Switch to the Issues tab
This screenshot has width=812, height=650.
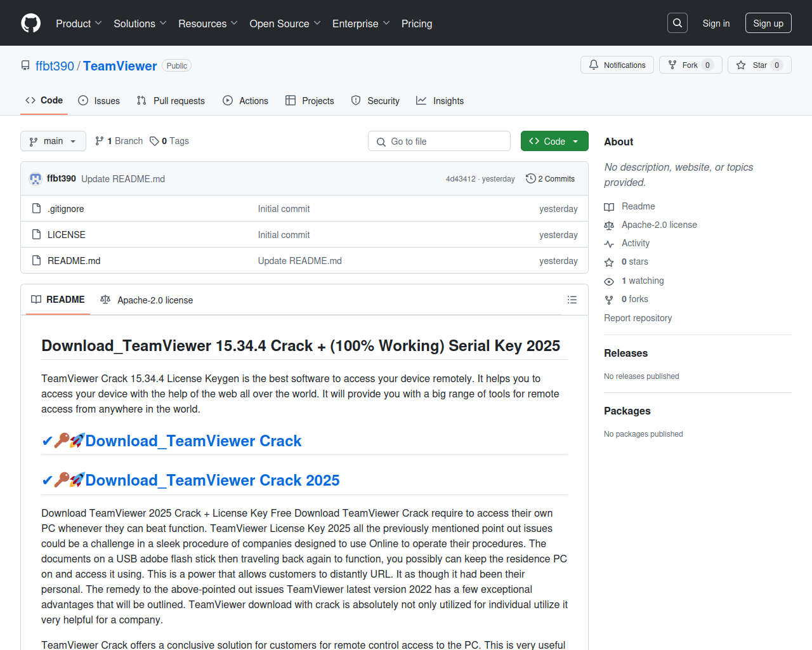(x=99, y=100)
